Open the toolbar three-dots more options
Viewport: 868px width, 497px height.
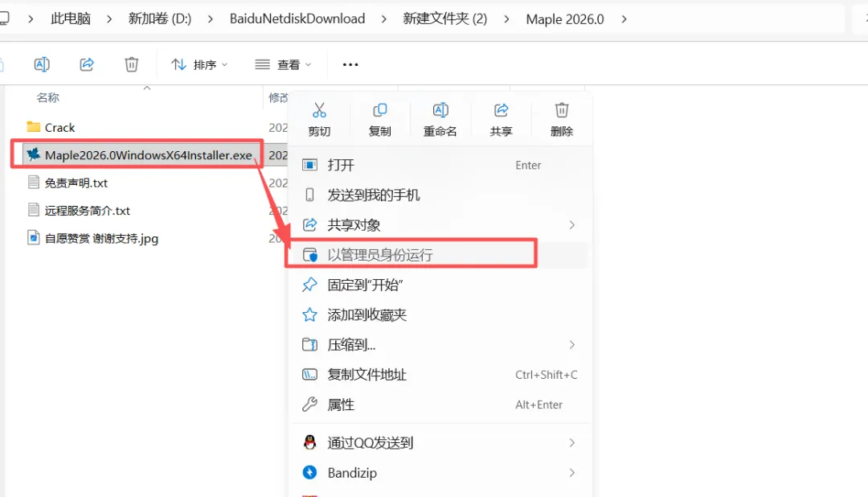tap(350, 65)
